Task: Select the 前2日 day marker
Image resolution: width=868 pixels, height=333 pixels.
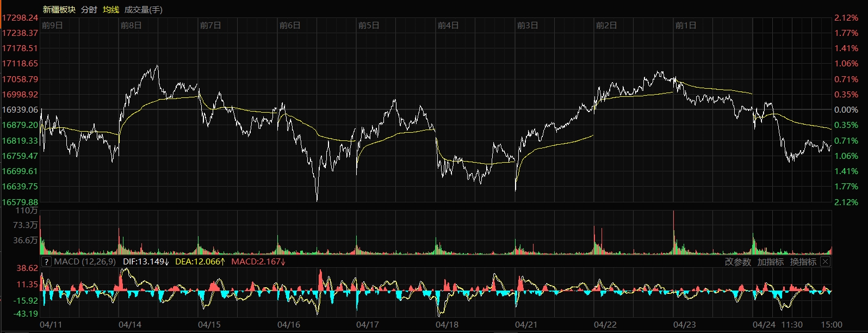Action: pyautogui.click(x=606, y=26)
